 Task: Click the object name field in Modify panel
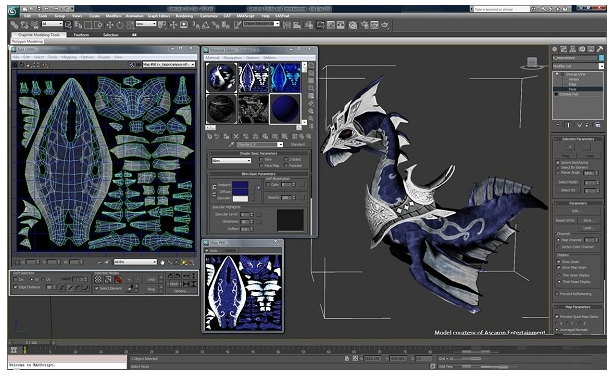tap(575, 58)
